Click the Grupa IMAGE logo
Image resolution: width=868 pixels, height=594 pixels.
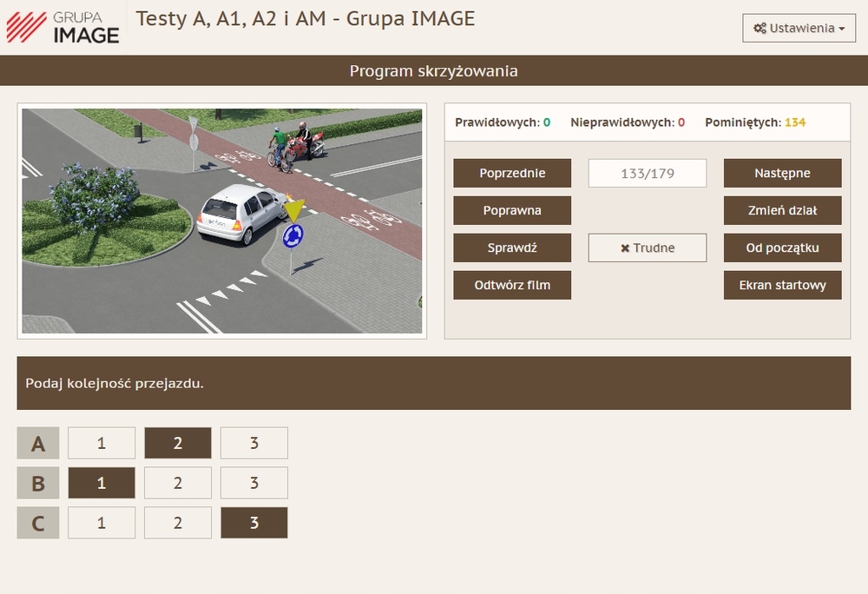point(62,27)
